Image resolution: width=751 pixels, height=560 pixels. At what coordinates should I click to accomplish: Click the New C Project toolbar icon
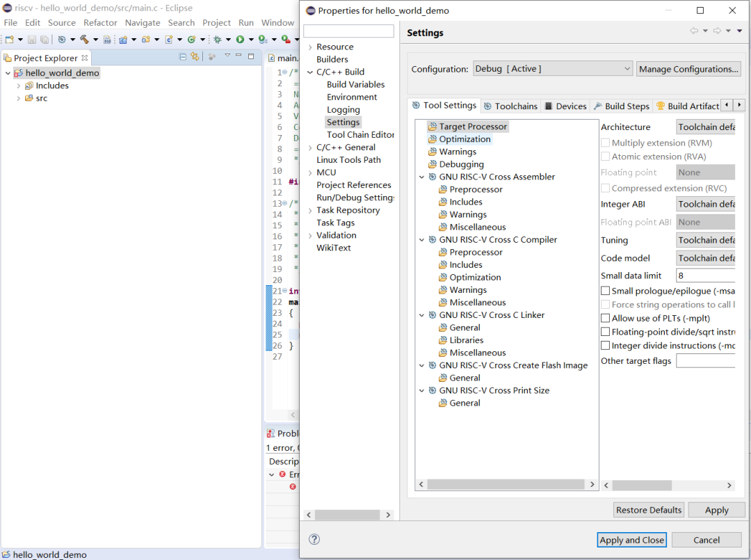pyautogui.click(x=123, y=39)
